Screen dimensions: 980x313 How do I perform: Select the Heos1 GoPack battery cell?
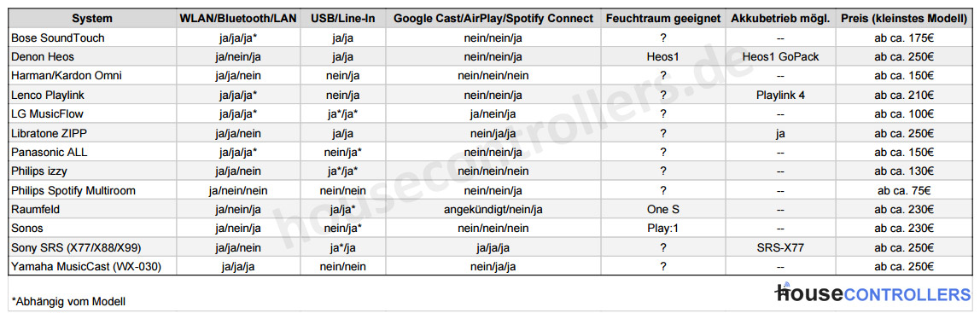point(780,57)
